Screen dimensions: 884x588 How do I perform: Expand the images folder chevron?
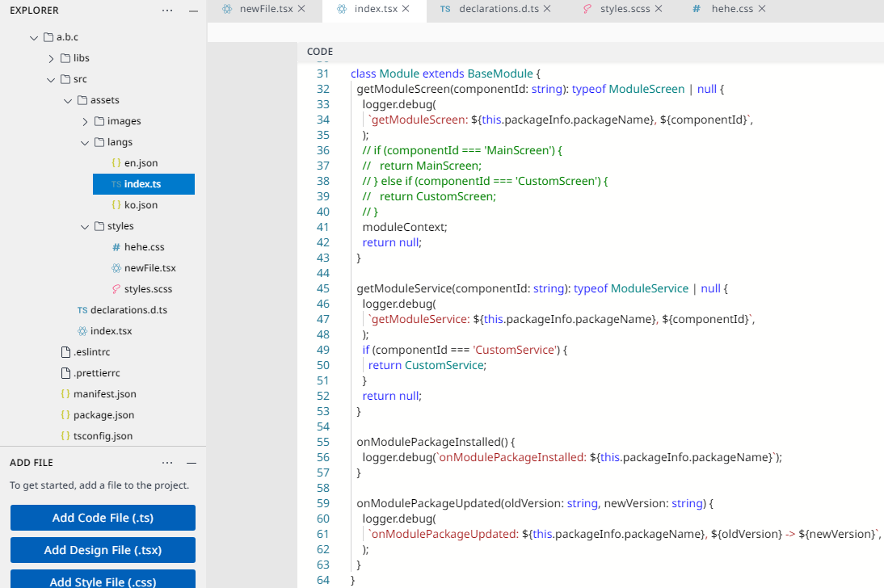[85, 122]
